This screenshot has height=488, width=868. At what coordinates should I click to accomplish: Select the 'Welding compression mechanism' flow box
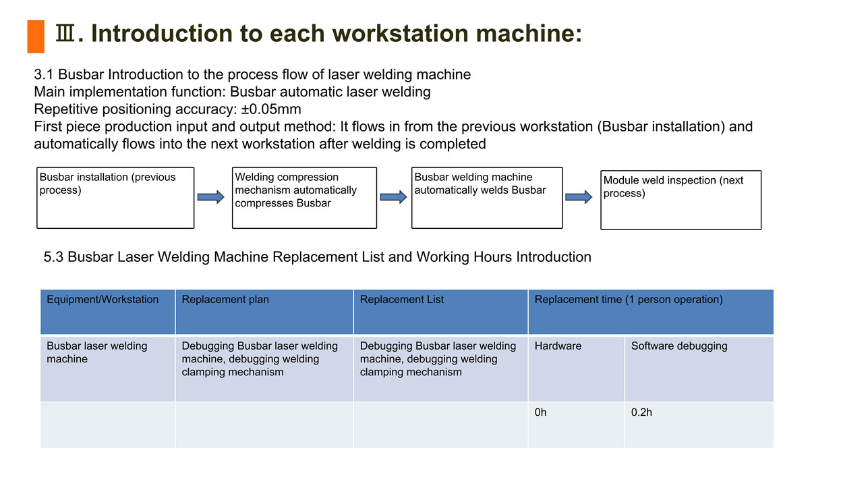click(x=304, y=198)
